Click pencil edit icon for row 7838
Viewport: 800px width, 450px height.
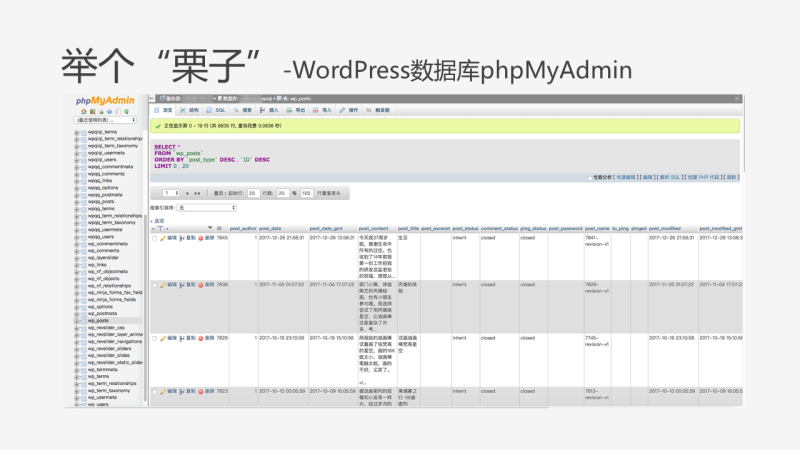[x=163, y=285]
